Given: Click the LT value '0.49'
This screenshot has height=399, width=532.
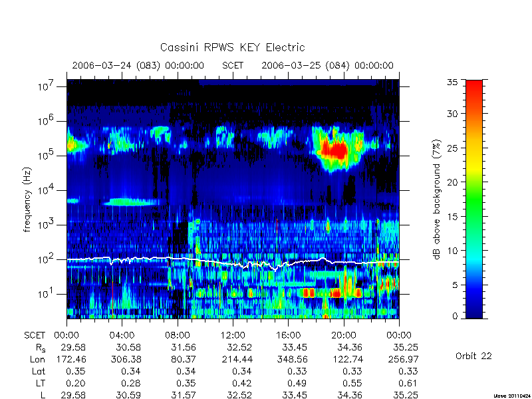Looking at the screenshot, I should coord(297,383).
